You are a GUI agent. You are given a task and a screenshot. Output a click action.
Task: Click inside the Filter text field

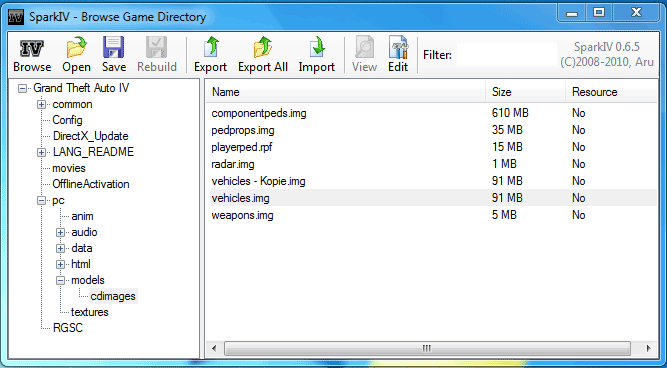tap(507, 55)
